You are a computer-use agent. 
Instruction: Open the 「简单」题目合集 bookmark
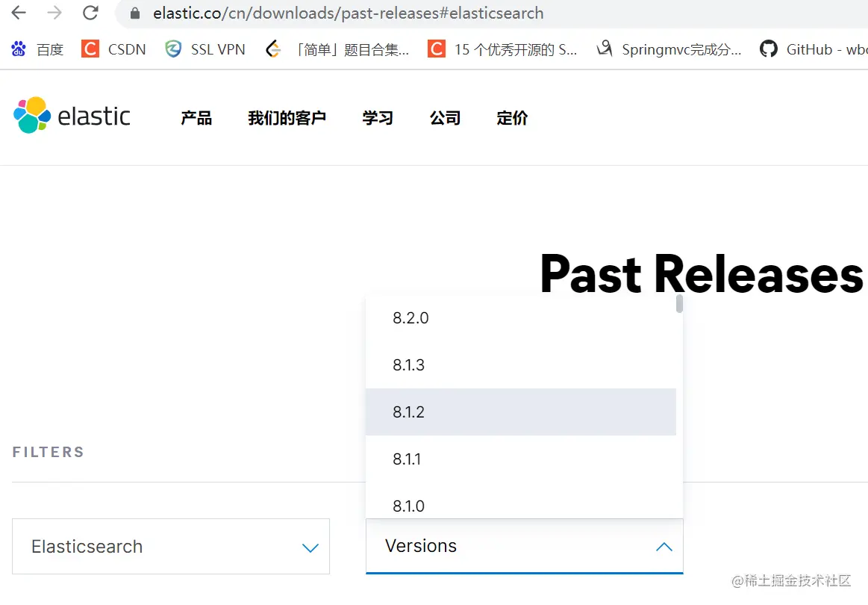coord(337,49)
